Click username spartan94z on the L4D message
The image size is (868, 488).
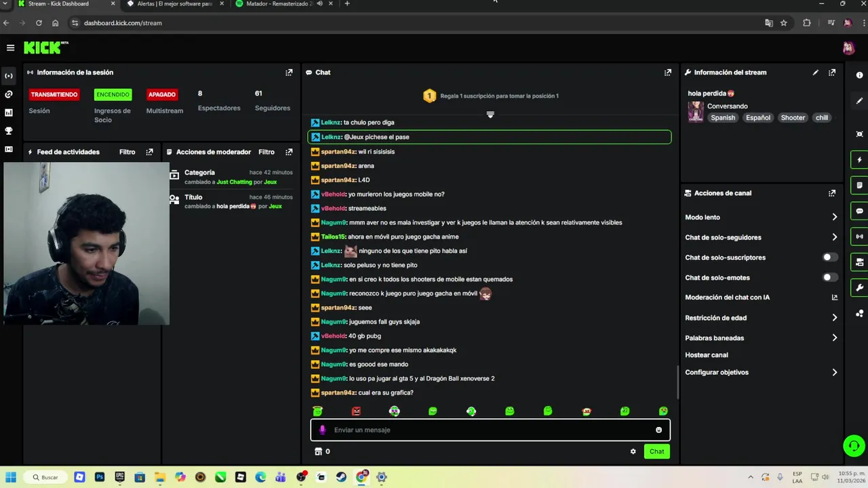click(338, 180)
